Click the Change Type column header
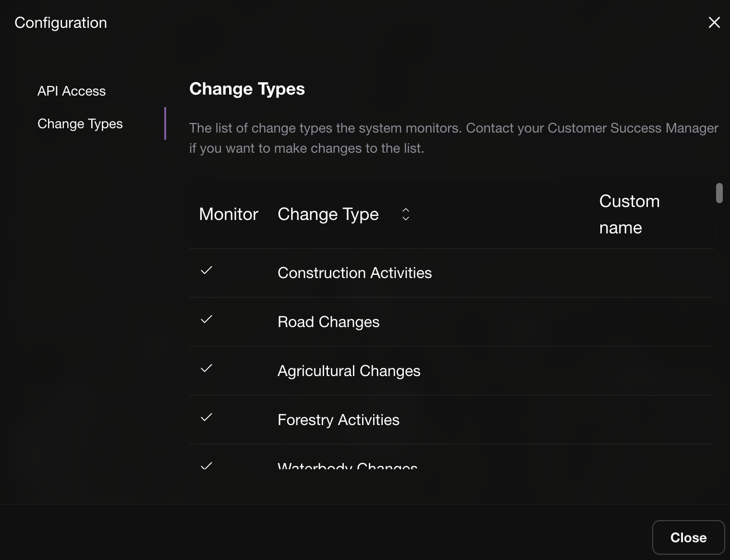This screenshot has height=560, width=730. tap(328, 214)
